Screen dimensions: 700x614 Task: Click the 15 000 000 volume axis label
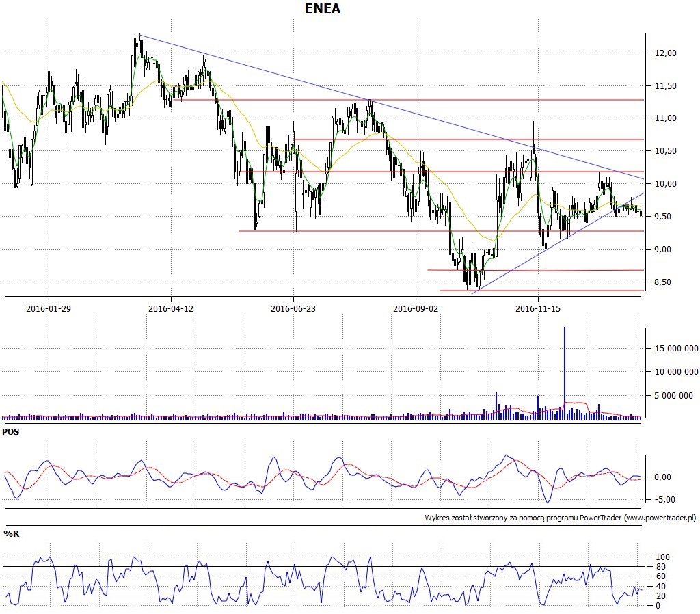pyautogui.click(x=676, y=348)
